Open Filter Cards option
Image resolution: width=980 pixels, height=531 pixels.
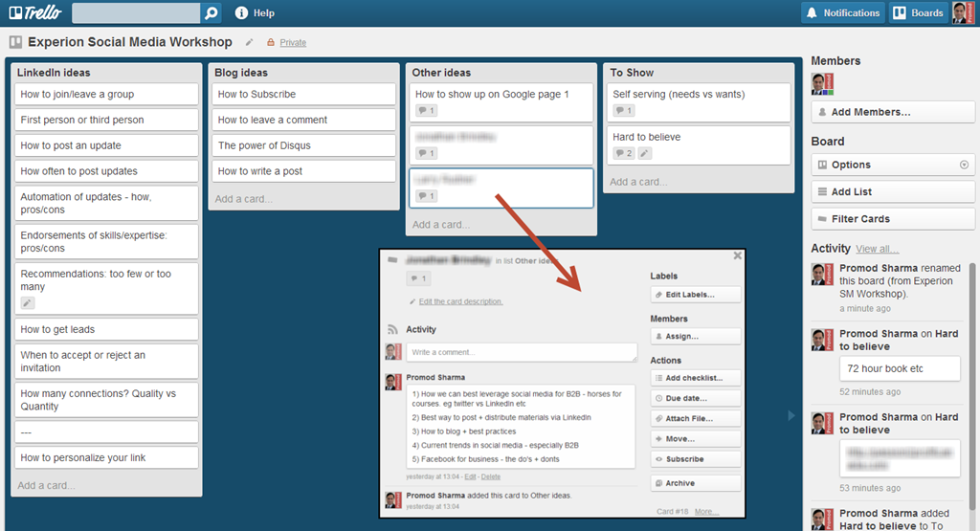point(893,219)
